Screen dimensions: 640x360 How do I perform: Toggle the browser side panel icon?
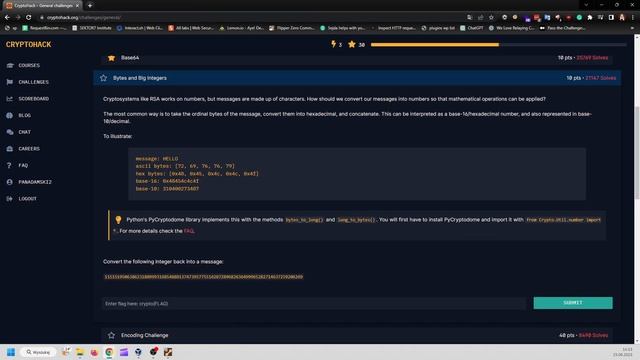[x=611, y=18]
